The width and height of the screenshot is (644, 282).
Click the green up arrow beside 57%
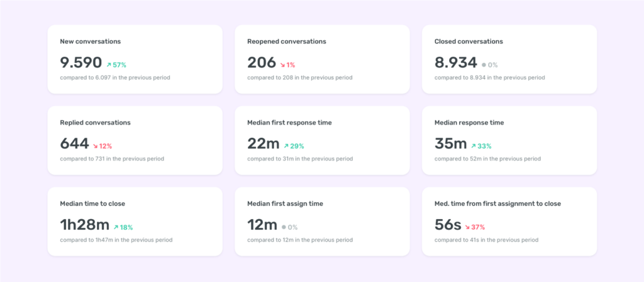[109, 65]
